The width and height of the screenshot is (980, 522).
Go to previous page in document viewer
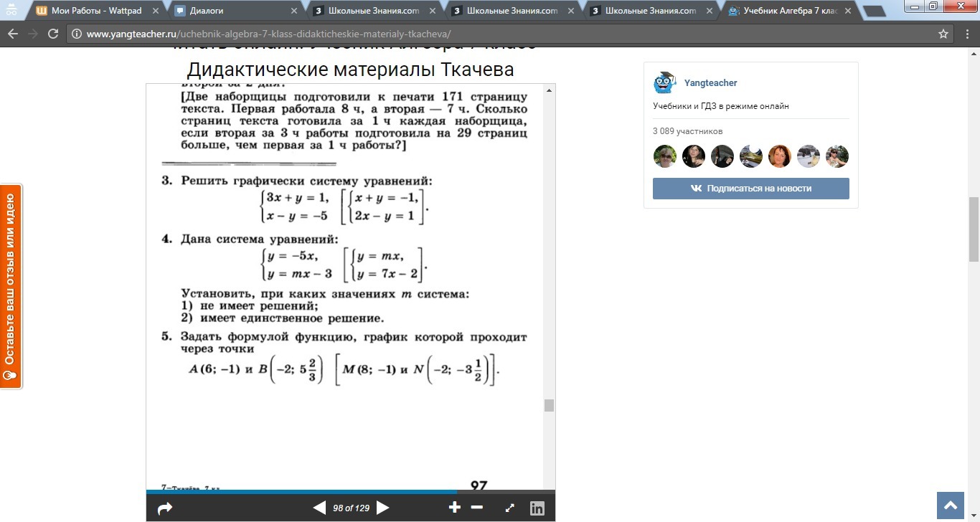tap(319, 508)
